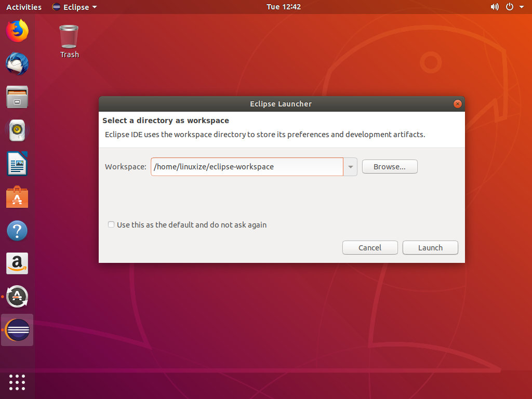
Task: Expand the system menu arrow
Action: [522, 7]
